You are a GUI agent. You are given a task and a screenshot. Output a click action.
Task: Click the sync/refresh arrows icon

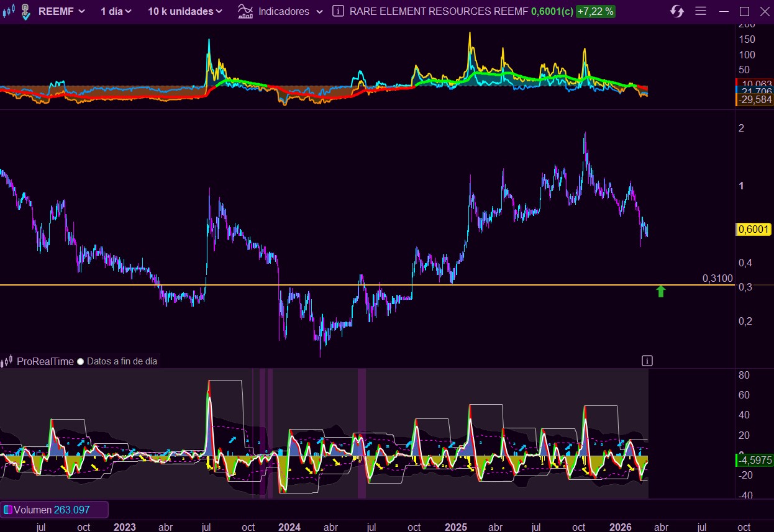click(x=677, y=11)
